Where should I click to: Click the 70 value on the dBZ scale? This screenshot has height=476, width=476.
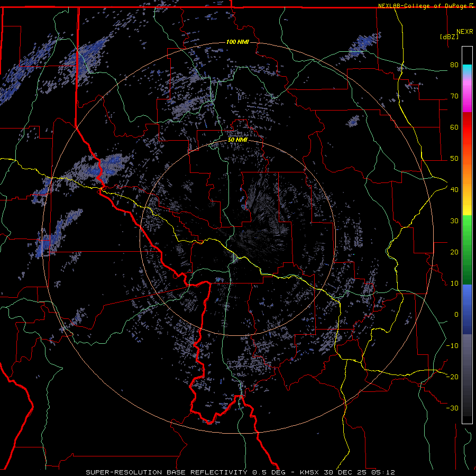454,96
